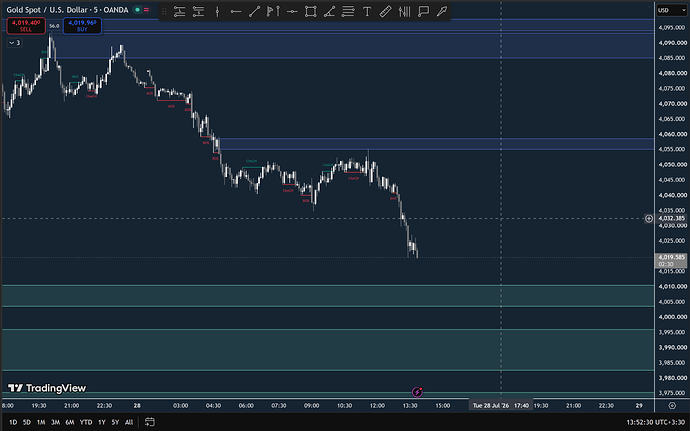
Task: Choose the Rectangle drawing tool
Action: point(311,12)
